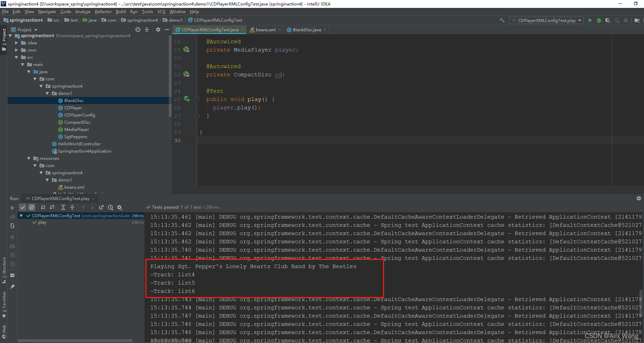Viewport: 644px width, 343px height.
Task: Collapse the resources folder in Project tree
Action: 29,158
